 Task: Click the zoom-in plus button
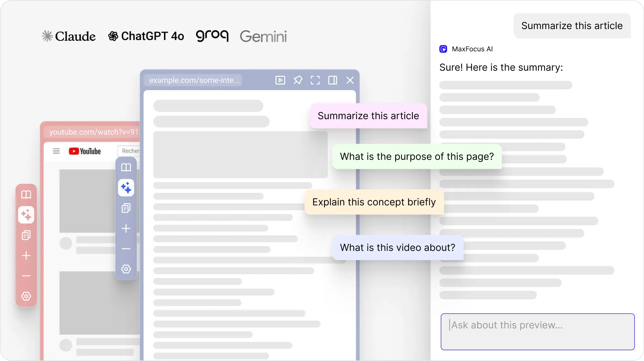pyautogui.click(x=126, y=228)
